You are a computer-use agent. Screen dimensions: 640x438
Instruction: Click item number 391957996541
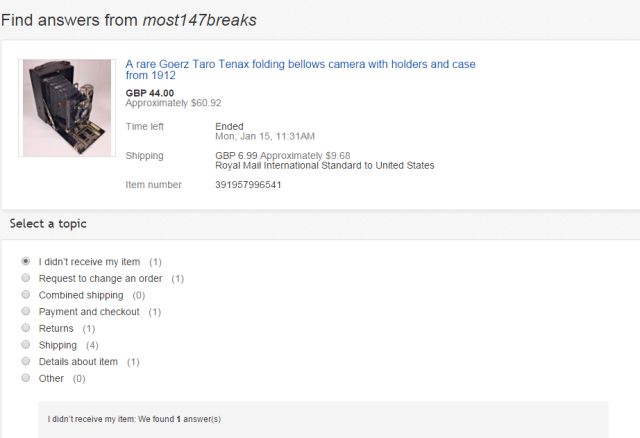click(248, 185)
